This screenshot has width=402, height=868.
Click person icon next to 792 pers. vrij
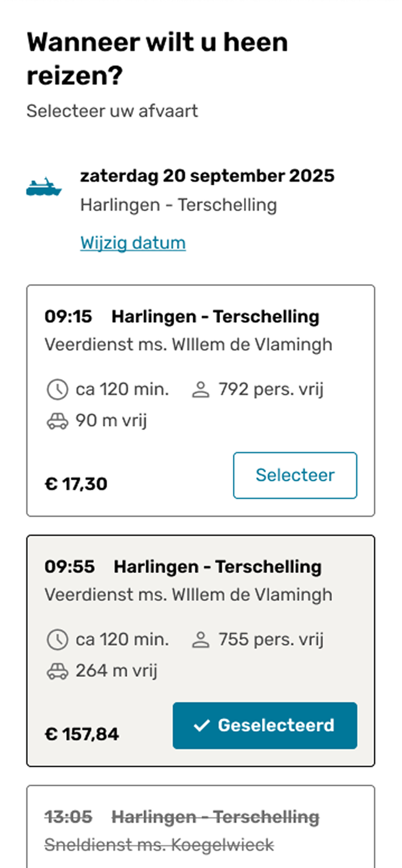click(x=200, y=390)
